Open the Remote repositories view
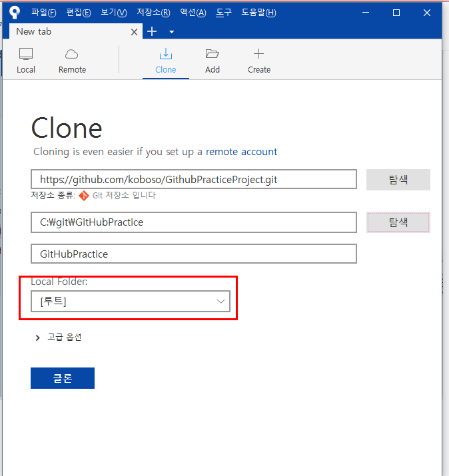 [72, 61]
